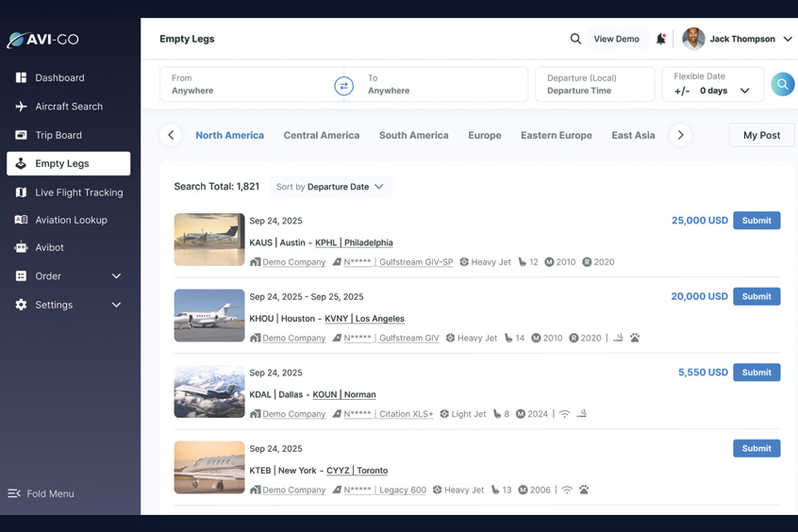Click the blue search button icon

tap(782, 85)
